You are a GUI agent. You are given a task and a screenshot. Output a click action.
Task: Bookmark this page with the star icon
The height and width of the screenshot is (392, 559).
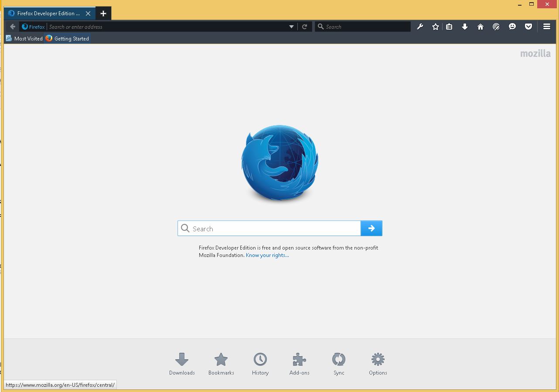click(435, 27)
